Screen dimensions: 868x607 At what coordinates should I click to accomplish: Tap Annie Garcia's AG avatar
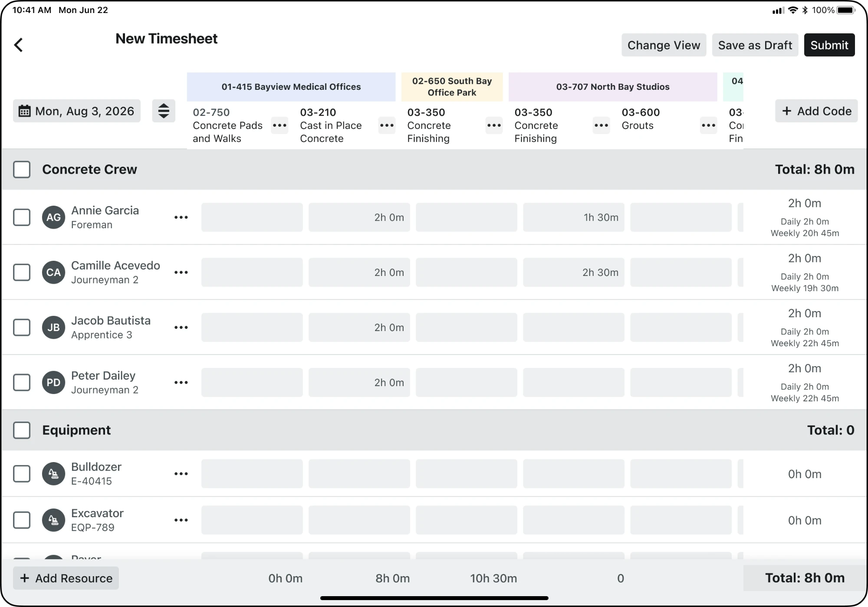53,217
